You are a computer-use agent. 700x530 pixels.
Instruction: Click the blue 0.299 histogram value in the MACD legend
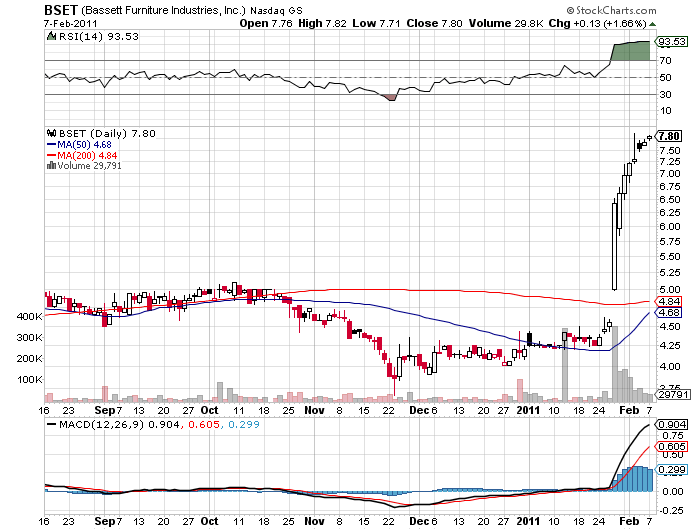pos(243,424)
